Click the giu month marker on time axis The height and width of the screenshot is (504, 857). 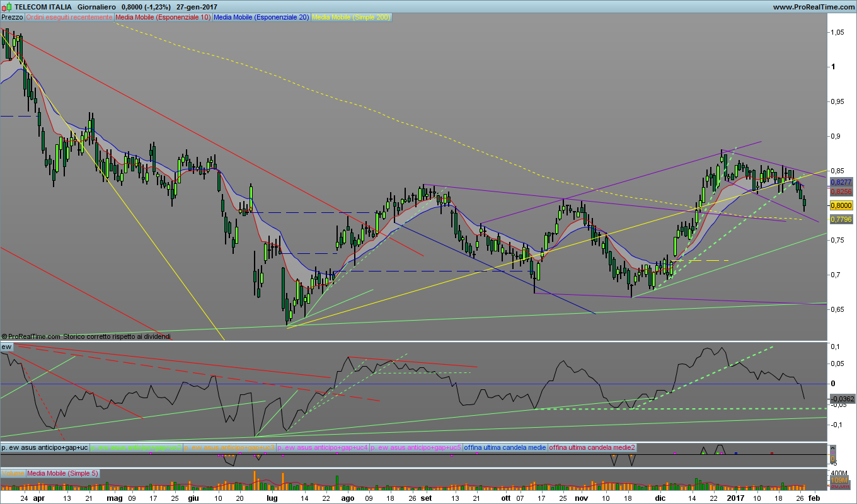coord(192,498)
